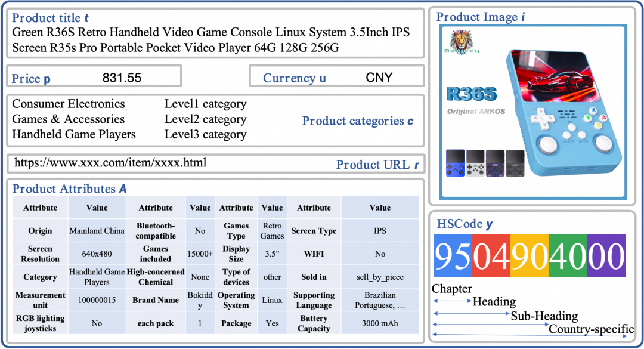
Task: Click the Consumer Electronics category
Action: (x=68, y=104)
